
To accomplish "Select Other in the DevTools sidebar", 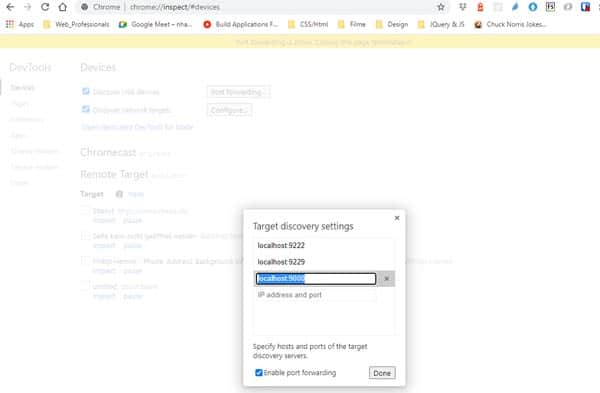I will pos(20,183).
